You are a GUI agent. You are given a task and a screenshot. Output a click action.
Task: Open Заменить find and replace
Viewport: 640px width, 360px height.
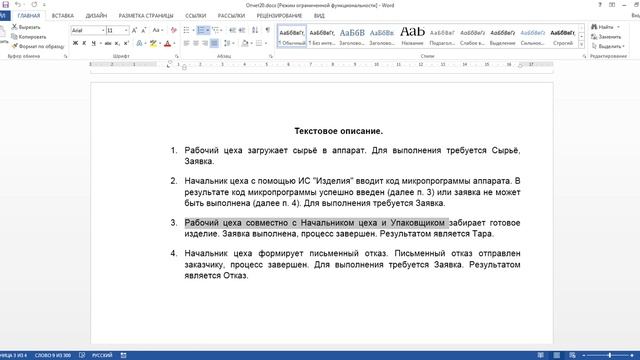click(606, 37)
